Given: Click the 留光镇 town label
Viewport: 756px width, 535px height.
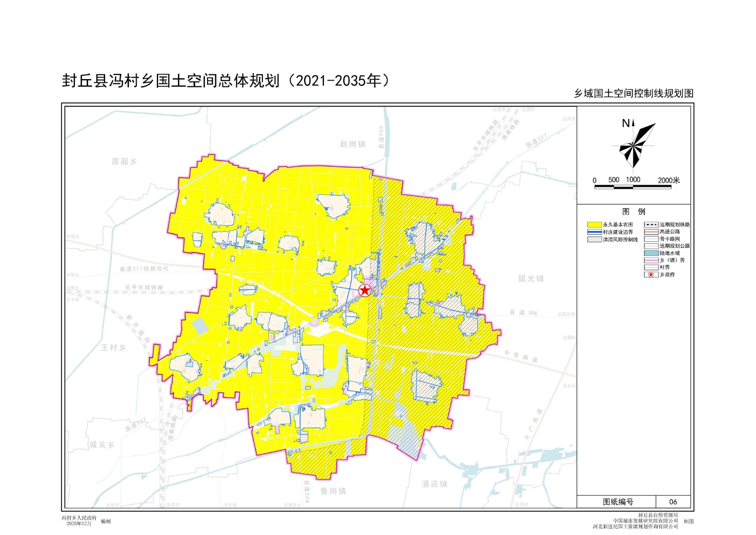Looking at the screenshot, I should [x=531, y=279].
